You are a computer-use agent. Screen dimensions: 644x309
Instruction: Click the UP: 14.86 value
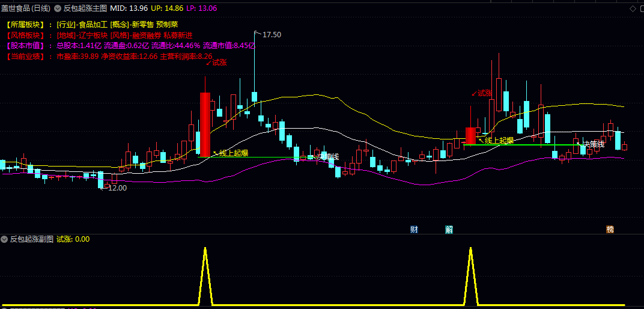point(167,8)
